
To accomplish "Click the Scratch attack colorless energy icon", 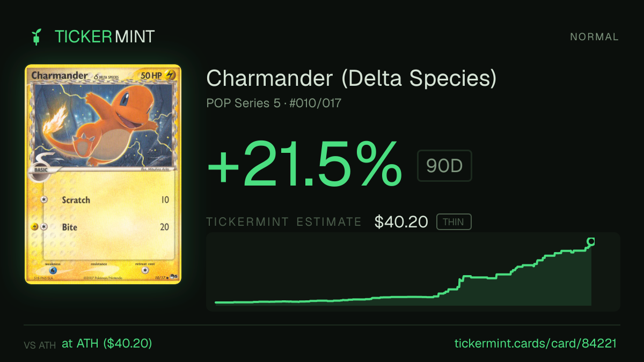I will coord(43,200).
